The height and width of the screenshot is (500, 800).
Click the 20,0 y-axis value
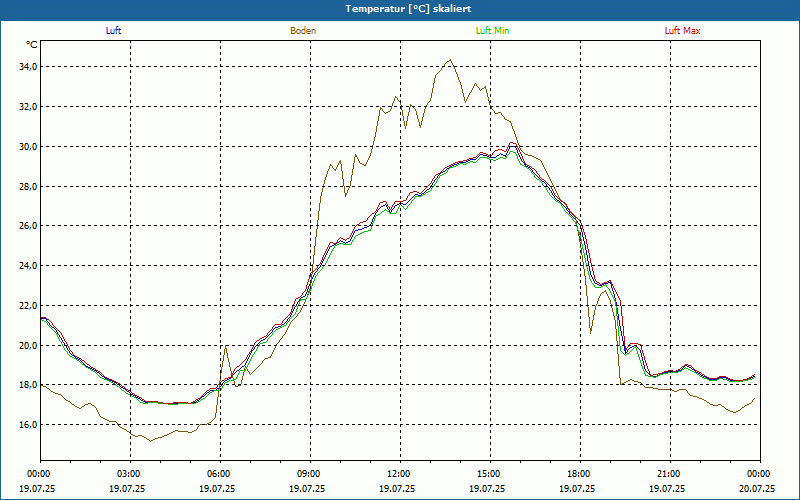(28, 345)
